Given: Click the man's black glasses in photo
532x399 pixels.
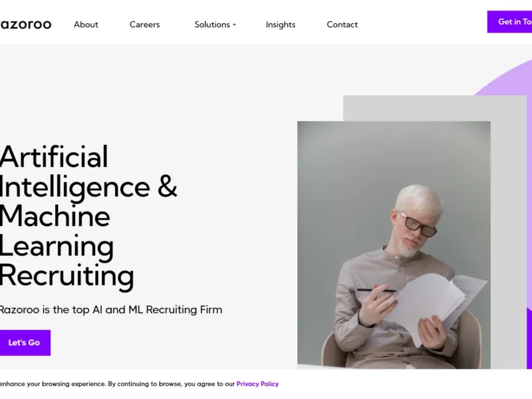Looking at the screenshot, I should [x=417, y=224].
